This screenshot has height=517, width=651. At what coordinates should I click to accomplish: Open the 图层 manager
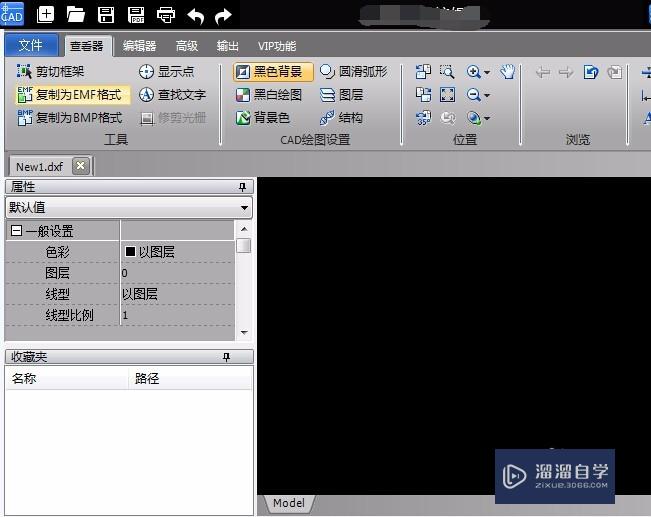[x=342, y=95]
